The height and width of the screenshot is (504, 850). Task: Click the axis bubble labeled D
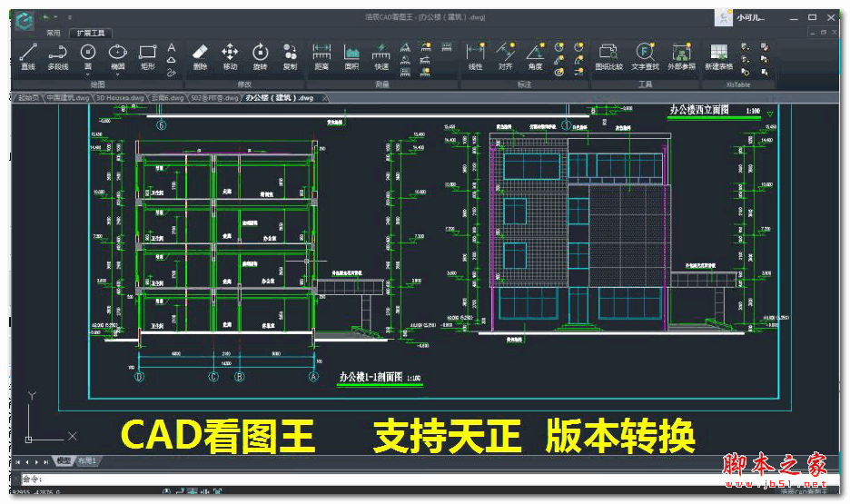139,377
